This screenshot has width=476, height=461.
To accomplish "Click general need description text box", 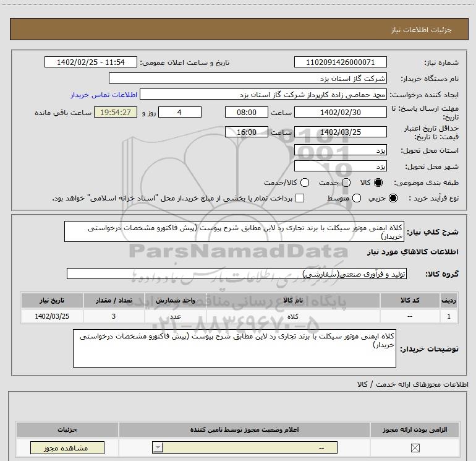I will 234,231.
